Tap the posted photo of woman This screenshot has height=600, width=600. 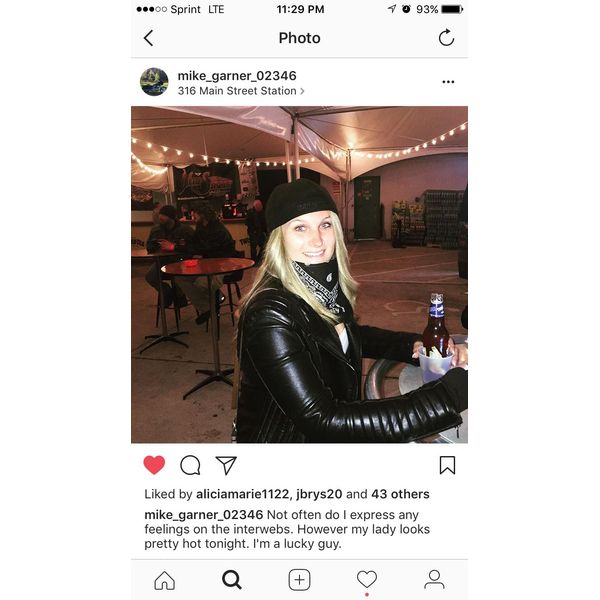(299, 274)
